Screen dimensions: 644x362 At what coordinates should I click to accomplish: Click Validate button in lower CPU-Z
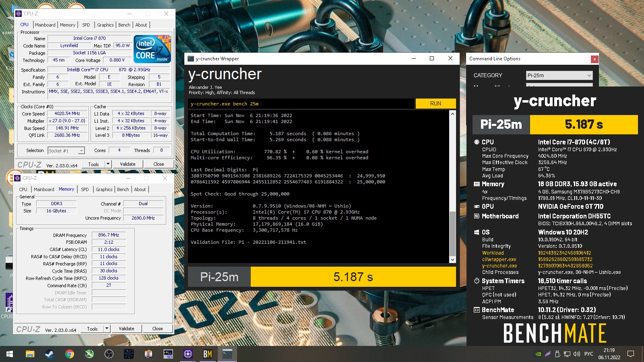[126, 329]
